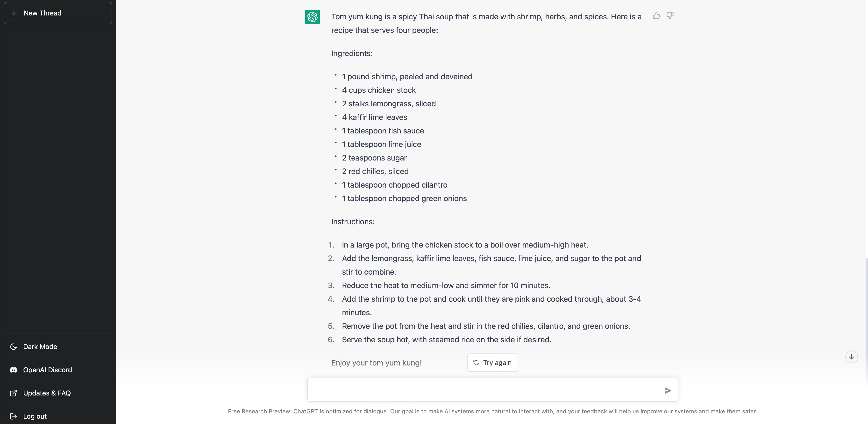The image size is (868, 424).
Task: Toggle the Dark Mode label in sidebar
Action: click(40, 347)
